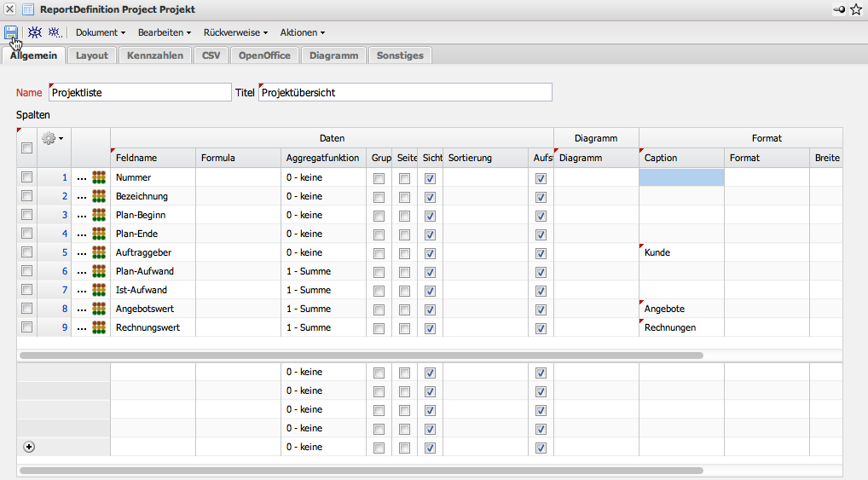
Task: Open the OpenOffice tab
Action: (x=264, y=55)
